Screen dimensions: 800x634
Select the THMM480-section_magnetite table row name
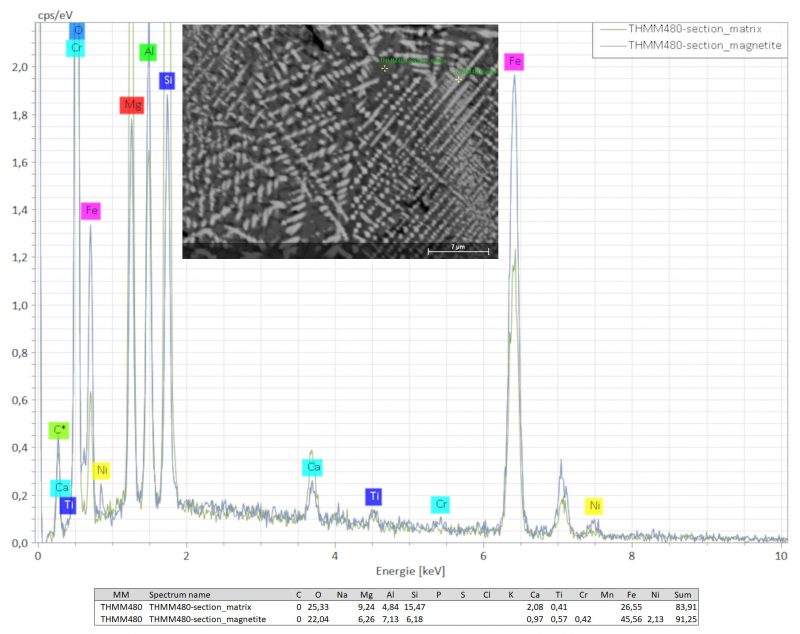(x=206, y=619)
